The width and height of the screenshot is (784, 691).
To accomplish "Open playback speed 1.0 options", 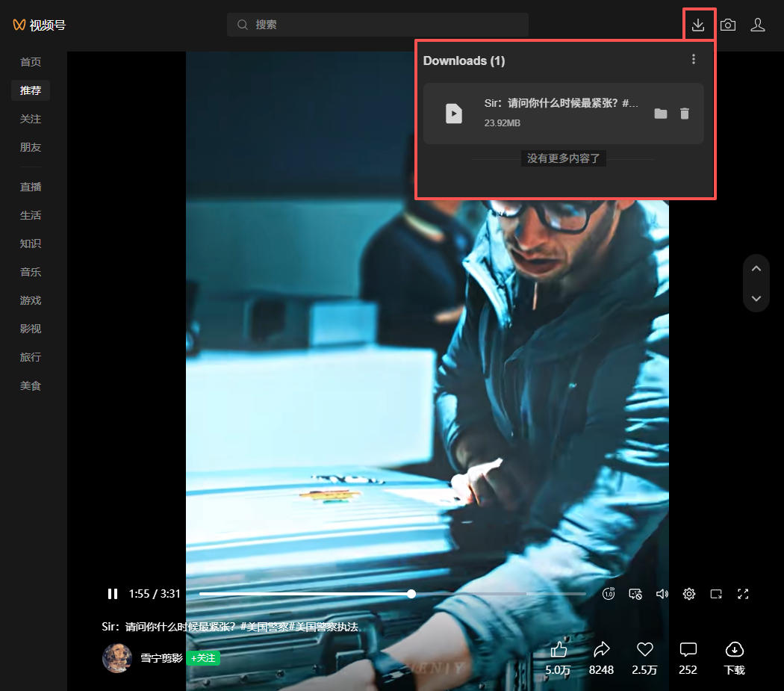I will (x=609, y=594).
